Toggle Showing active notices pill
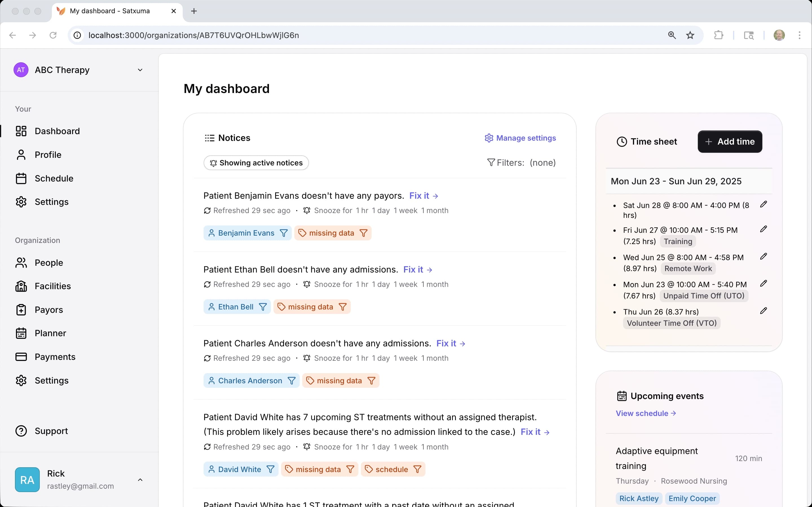Viewport: 812px width, 507px height. [256, 163]
